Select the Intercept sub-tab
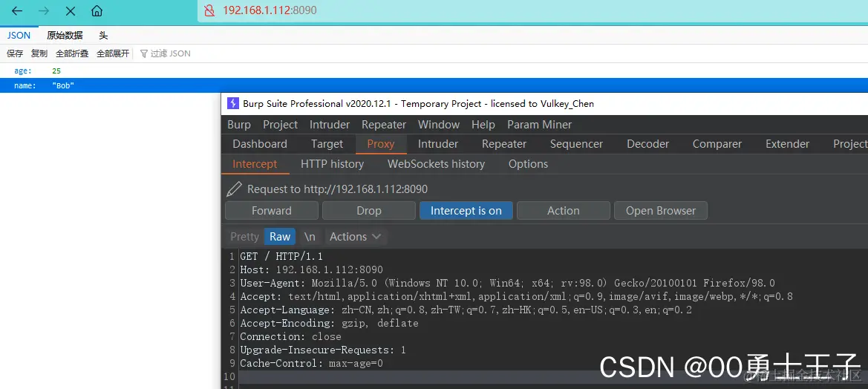 click(x=255, y=164)
